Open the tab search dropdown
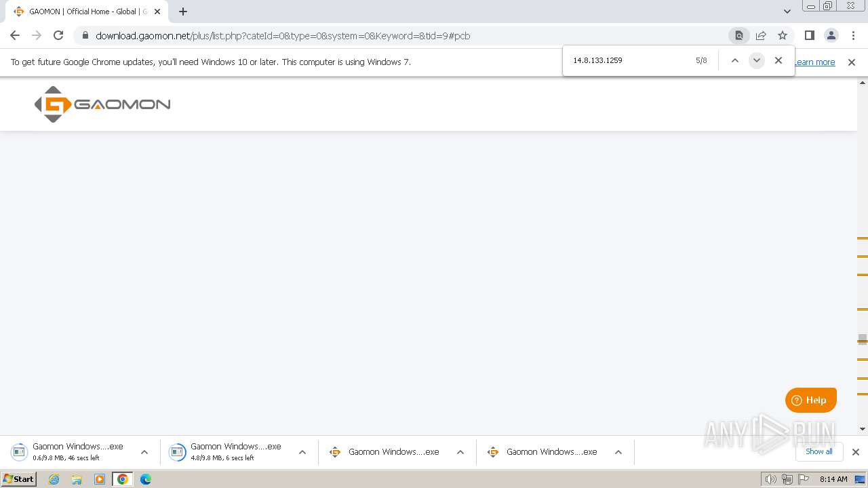 [x=787, y=12]
